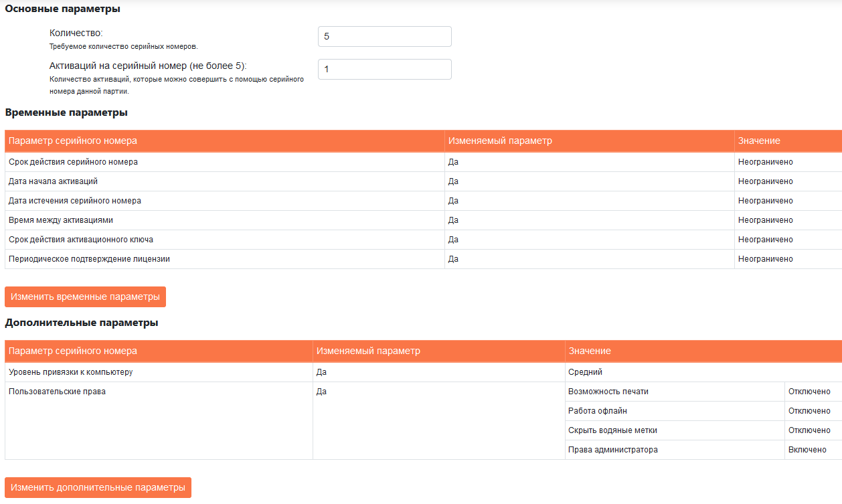842x504 pixels.
Task: Click Отключено value next to Работа офлайн
Action: (809, 411)
